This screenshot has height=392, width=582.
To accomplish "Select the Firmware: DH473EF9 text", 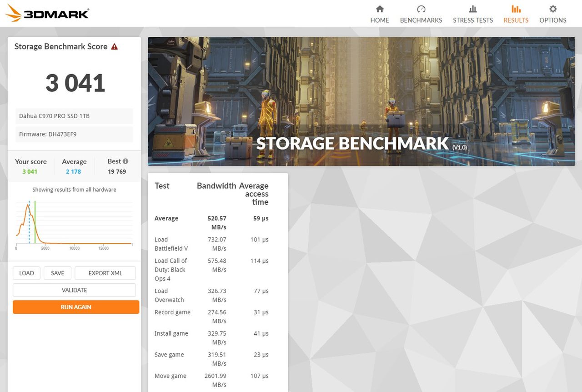I will tap(47, 134).
